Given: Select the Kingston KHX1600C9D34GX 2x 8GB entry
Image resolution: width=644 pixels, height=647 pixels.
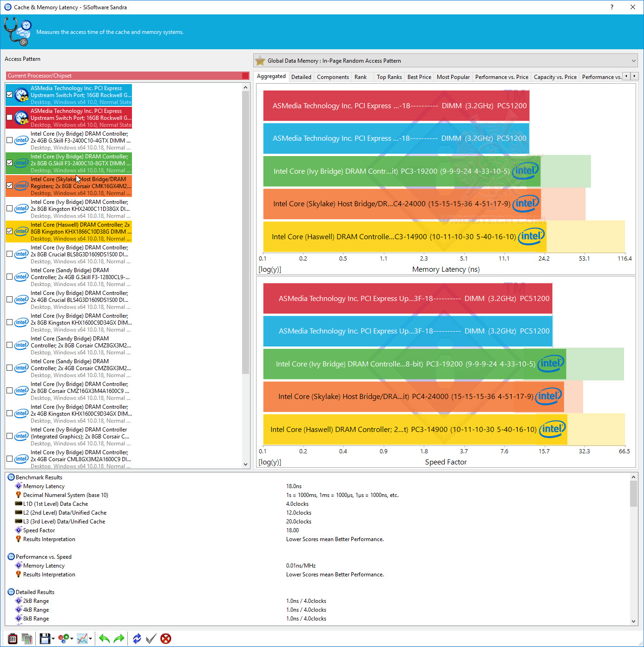Looking at the screenshot, I should (x=69, y=322).
